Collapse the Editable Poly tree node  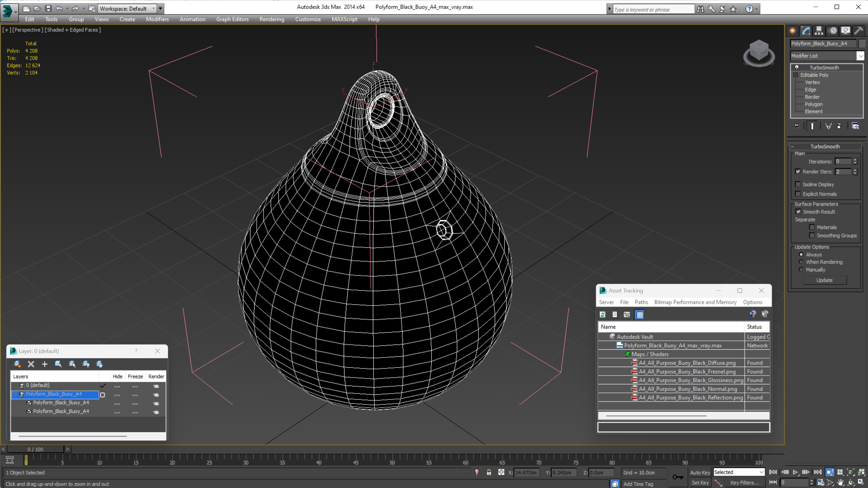[796, 75]
